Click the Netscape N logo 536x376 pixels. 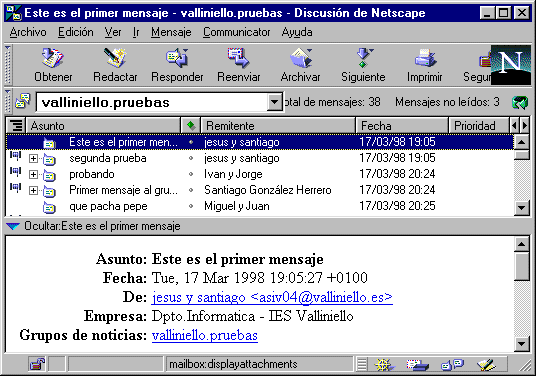tap(511, 65)
